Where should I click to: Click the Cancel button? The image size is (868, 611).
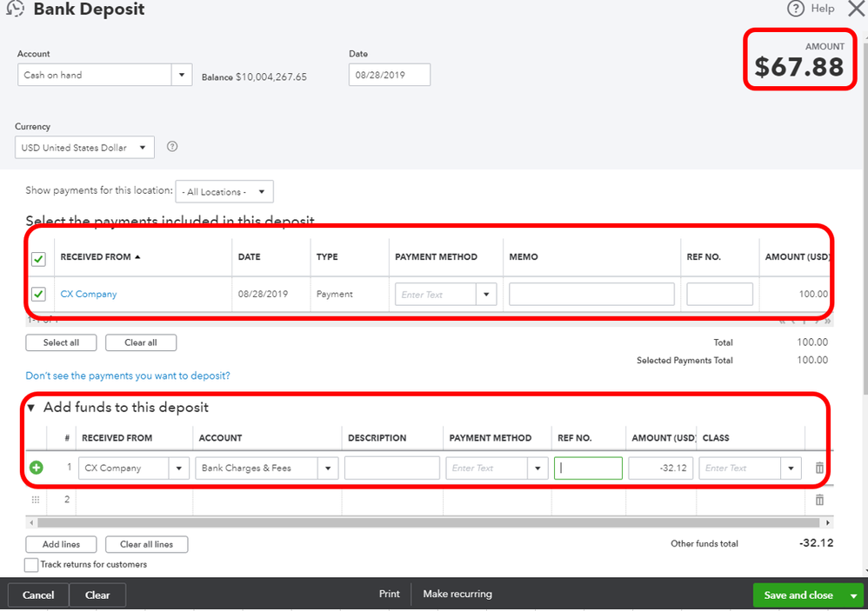38,595
